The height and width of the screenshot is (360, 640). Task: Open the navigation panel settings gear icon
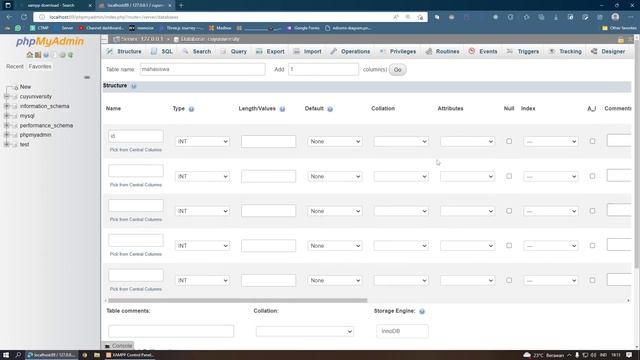62,55
